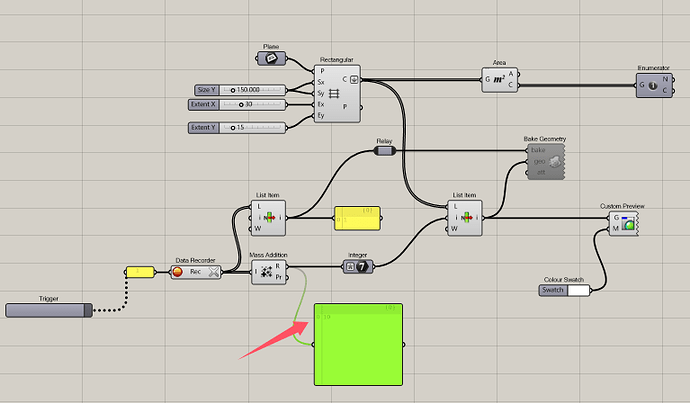Screen dimensions: 690x403
Task: Click the N output on Enumerator
Action: tap(665, 80)
